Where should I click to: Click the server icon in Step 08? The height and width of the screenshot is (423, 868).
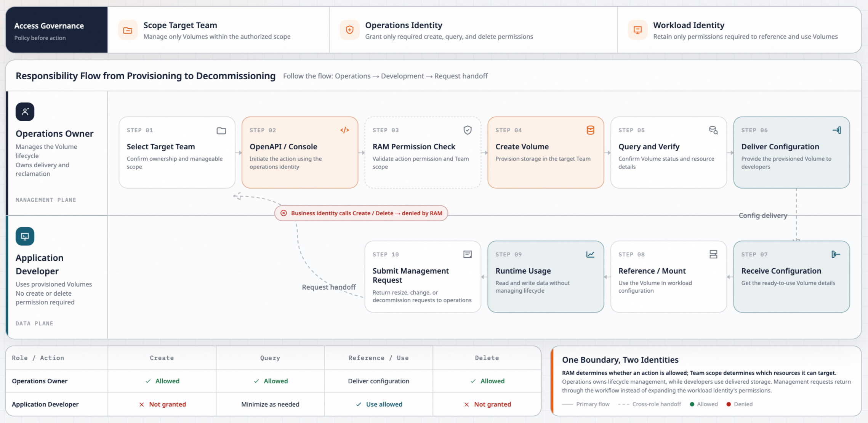tap(713, 254)
